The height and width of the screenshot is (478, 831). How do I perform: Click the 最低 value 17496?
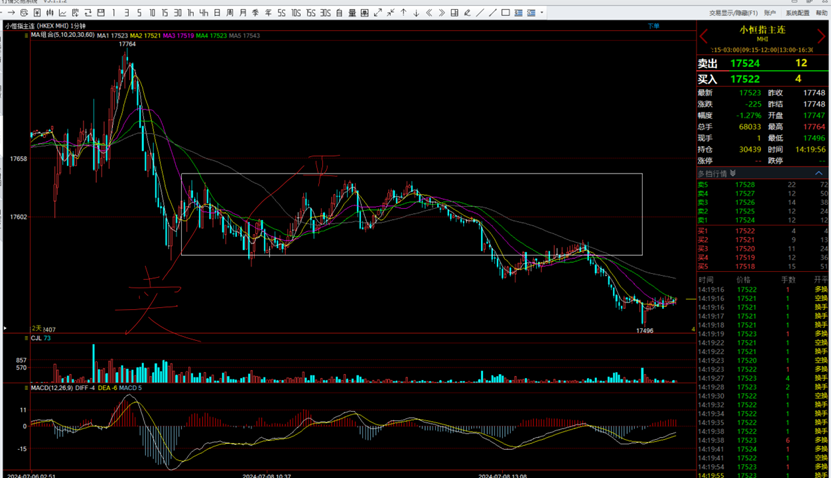click(x=814, y=138)
